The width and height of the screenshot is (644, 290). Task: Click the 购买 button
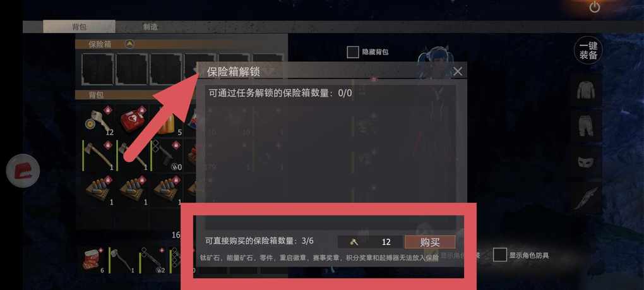(430, 242)
